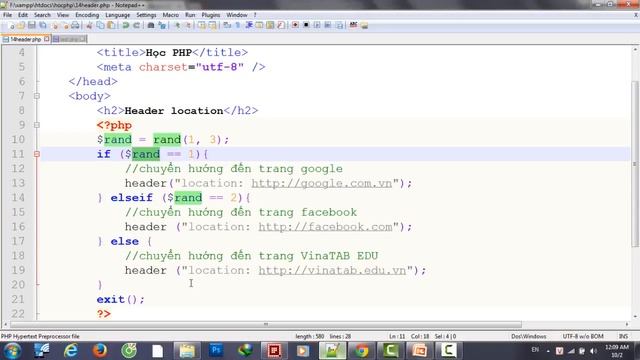Click the google.com.vn link in line 13

click(322, 183)
